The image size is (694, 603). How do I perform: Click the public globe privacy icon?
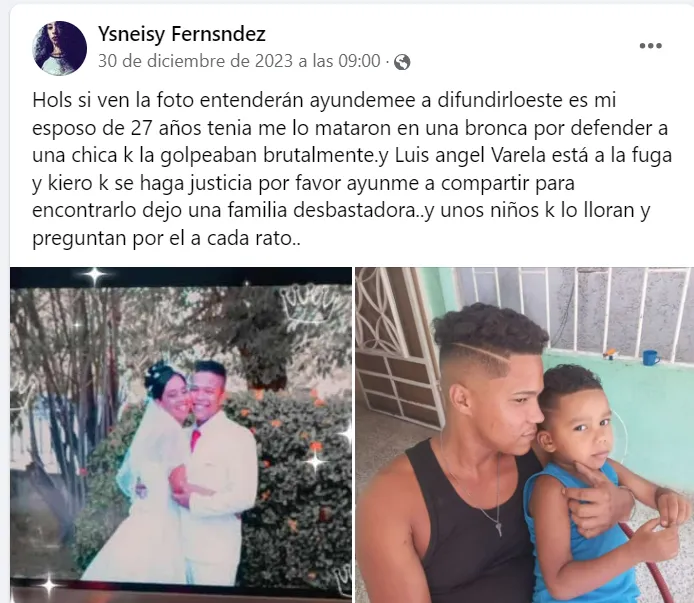click(x=402, y=62)
